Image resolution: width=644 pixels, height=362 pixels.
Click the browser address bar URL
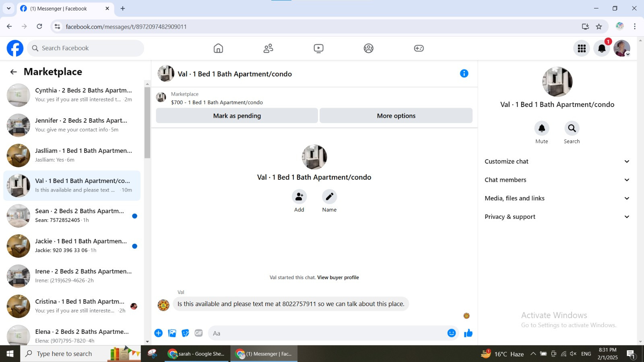coord(126,27)
